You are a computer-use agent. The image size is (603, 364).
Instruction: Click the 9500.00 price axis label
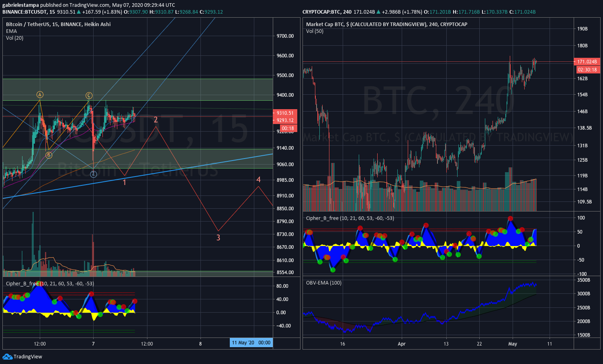pos(285,75)
